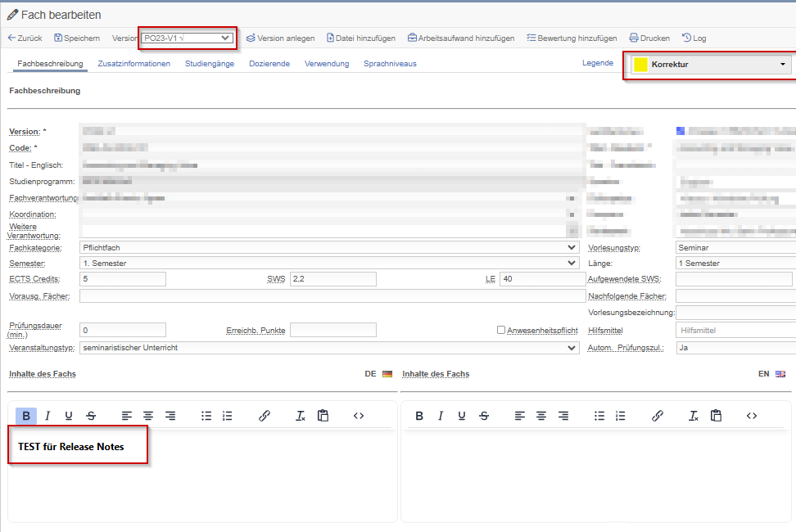
Task: Click paste icon in the English editor
Action: pyautogui.click(x=716, y=416)
